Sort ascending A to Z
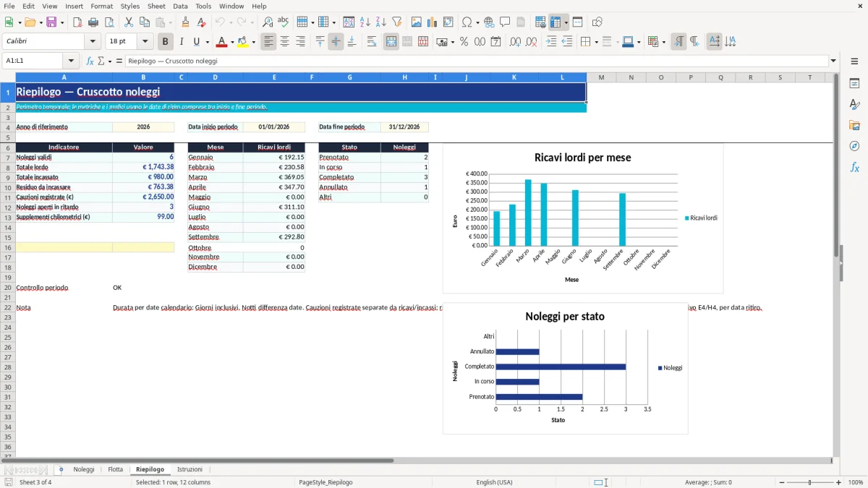Screen dimensions: 868x488 [365, 22]
